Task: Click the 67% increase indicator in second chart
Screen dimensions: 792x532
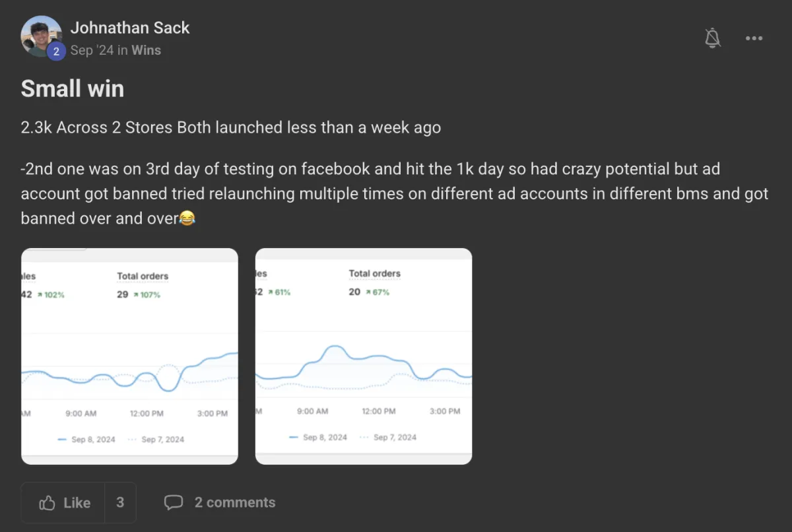Action: pos(377,292)
